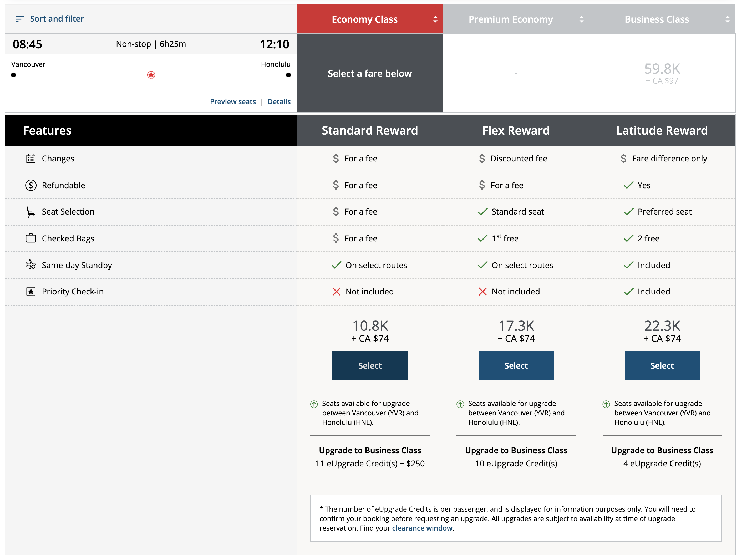Expand the Economy Class sort arrows
The width and height of the screenshot is (742, 560).
pos(435,19)
